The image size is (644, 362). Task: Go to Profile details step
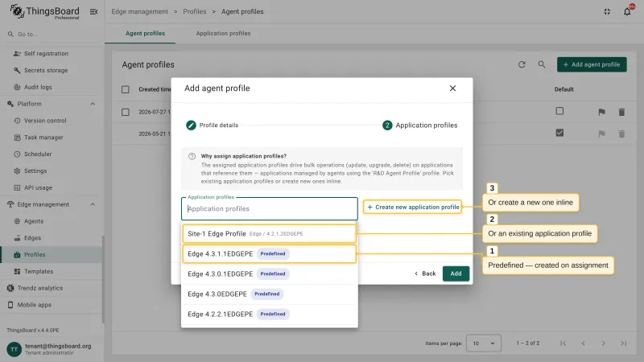coord(212,125)
